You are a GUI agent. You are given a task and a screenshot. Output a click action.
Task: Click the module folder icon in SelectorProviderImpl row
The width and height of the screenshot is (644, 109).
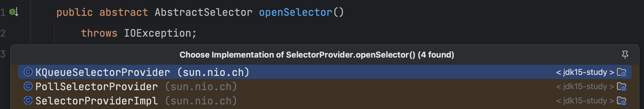(x=621, y=101)
